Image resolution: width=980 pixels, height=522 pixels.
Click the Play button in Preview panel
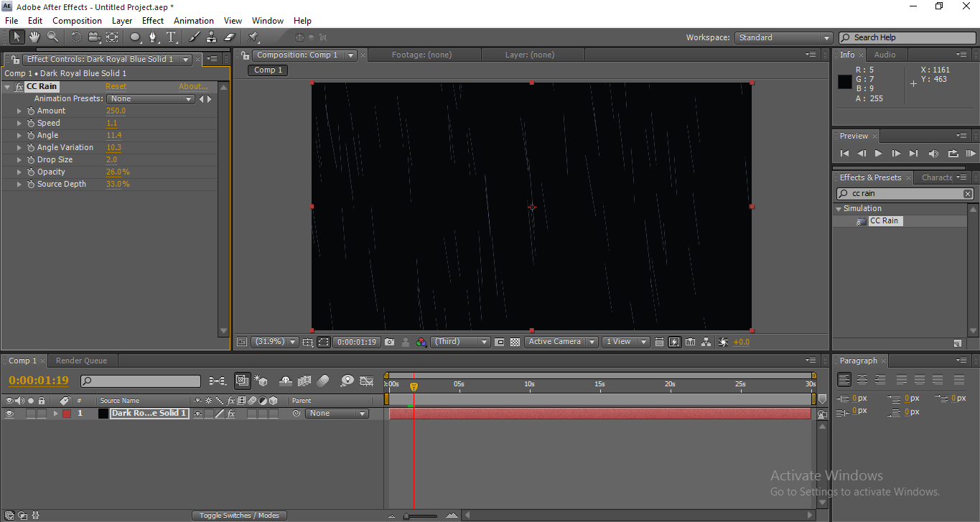click(x=878, y=154)
